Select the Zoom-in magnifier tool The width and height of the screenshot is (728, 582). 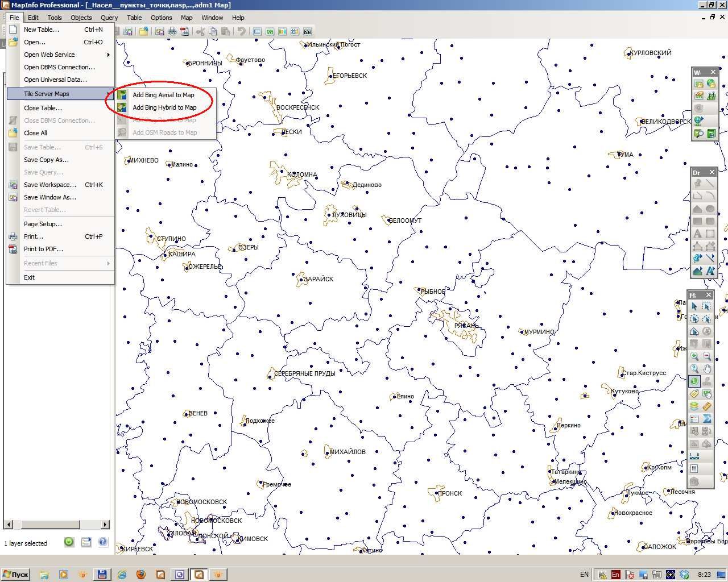(694, 356)
